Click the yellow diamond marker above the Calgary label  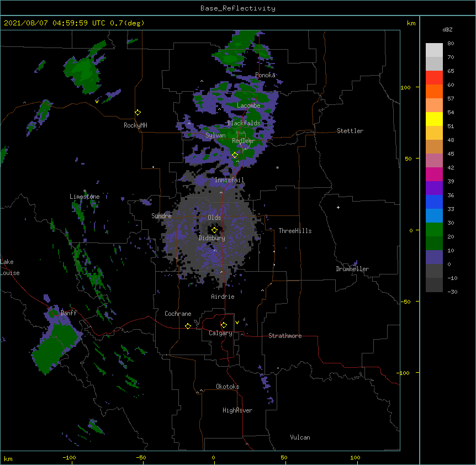224,325
